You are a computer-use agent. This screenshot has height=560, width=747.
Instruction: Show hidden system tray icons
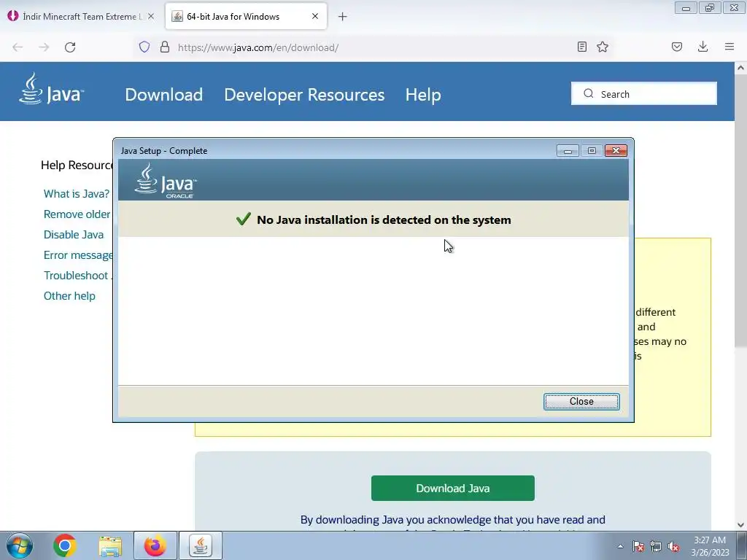(620, 546)
